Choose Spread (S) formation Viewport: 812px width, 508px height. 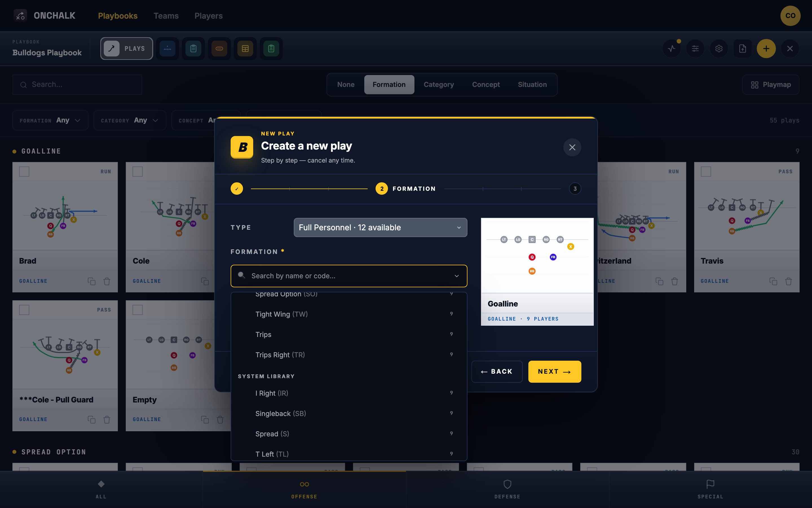pyautogui.click(x=349, y=434)
